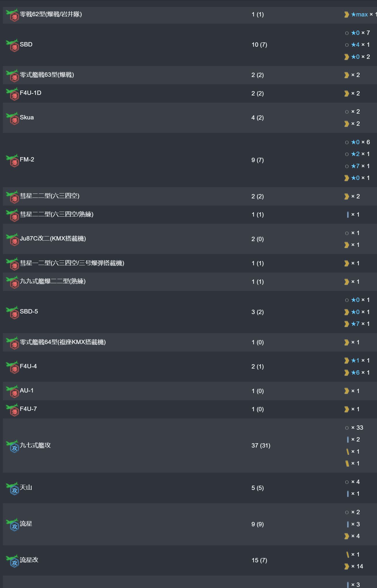The image size is (377, 588).
Task: Click the × 14 chevron entry for 流星改
Action: [357, 566]
